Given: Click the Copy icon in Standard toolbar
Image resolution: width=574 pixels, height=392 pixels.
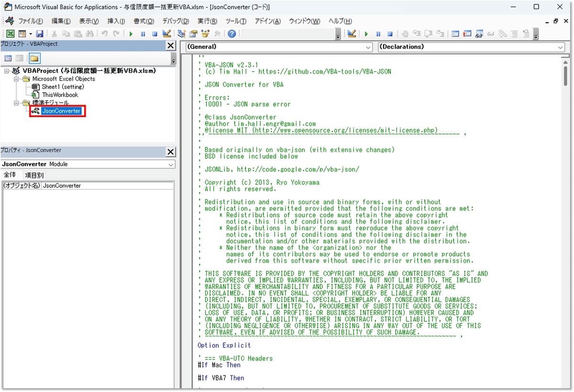Looking at the screenshot, I should 66,34.
